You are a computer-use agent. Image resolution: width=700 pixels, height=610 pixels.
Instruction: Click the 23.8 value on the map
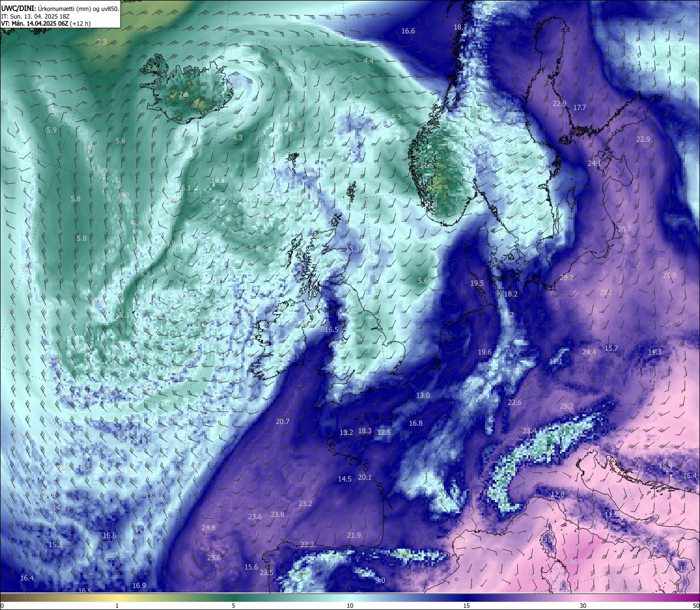[277, 514]
